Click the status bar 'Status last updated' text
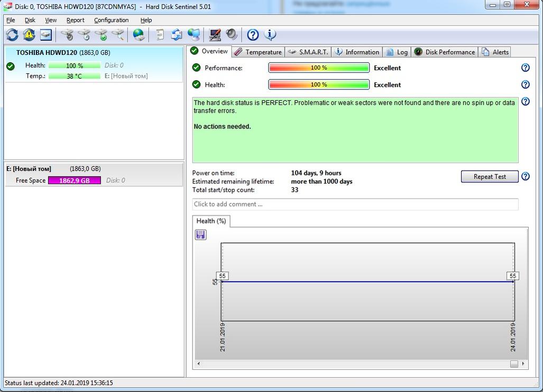This screenshot has height=392, width=543. (x=59, y=383)
